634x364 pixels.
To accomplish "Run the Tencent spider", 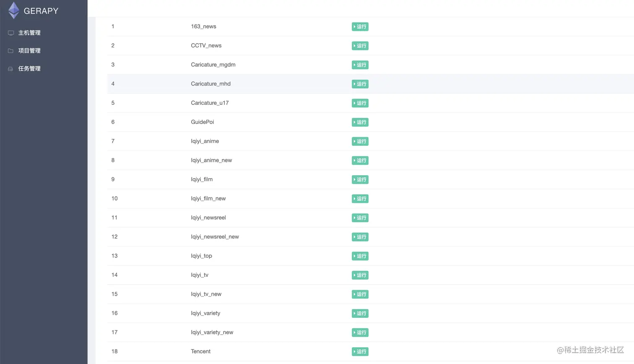I will (360, 352).
